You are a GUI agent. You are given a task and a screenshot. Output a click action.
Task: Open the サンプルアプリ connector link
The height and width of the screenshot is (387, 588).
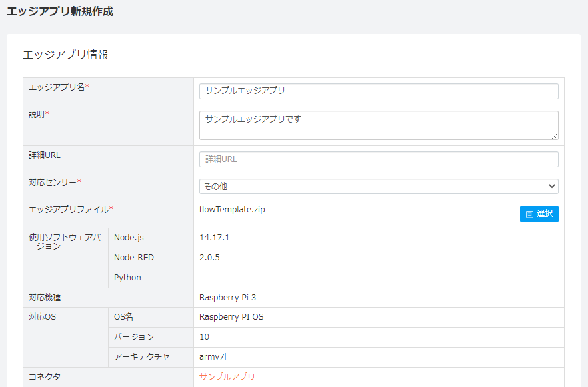(227, 376)
